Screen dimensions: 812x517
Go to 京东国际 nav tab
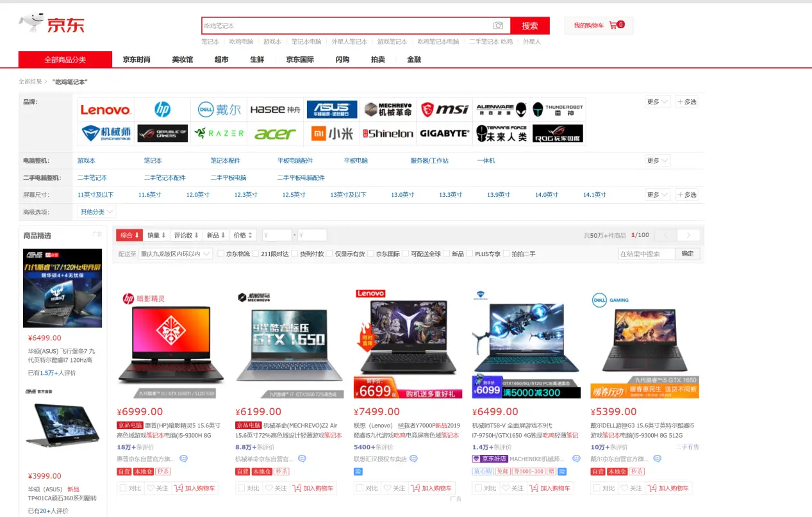(x=300, y=60)
